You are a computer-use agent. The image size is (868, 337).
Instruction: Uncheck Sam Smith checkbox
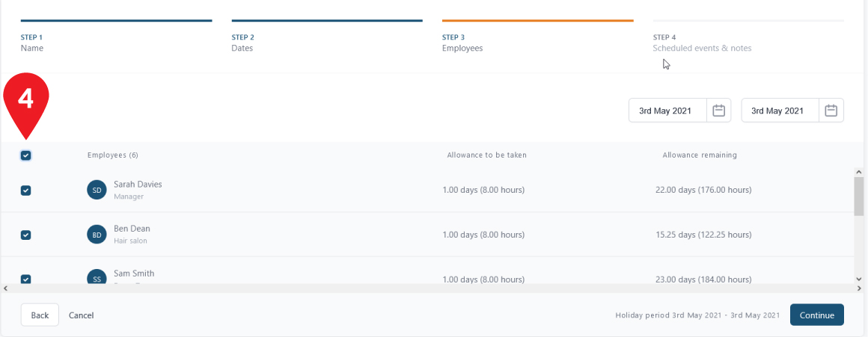pyautogui.click(x=25, y=279)
